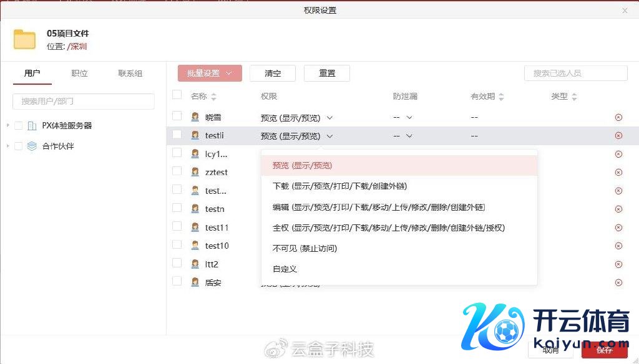Choose 下载 permission from the dropdown list

(339, 186)
